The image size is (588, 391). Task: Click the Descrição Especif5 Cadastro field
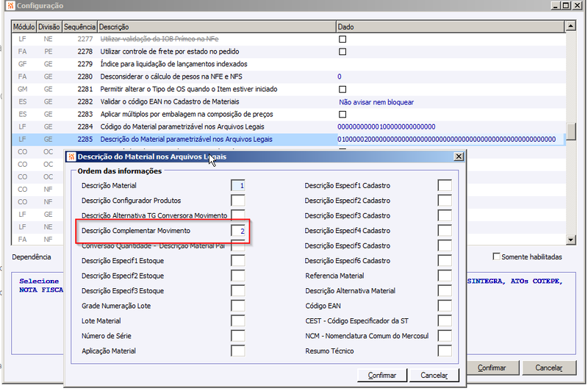[445, 245]
